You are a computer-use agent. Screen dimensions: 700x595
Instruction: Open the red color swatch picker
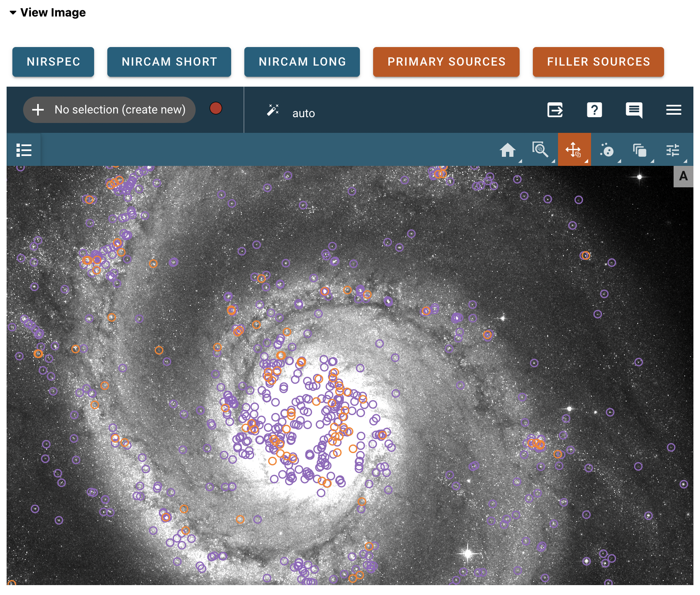[x=216, y=108]
